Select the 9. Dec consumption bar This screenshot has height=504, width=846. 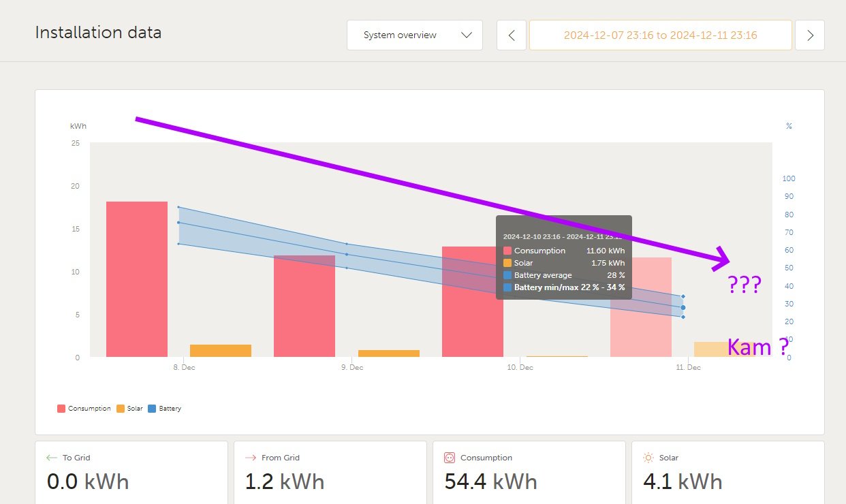point(304,306)
